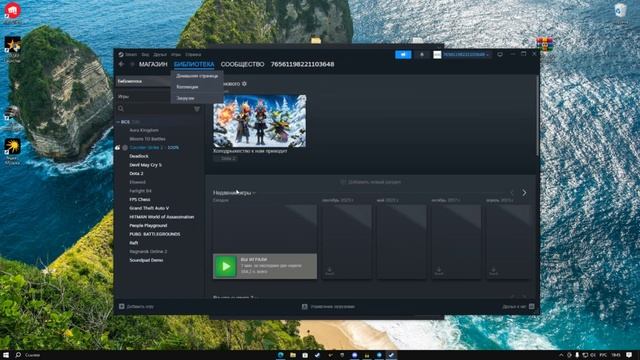Open the winter heroes news thumbnail
This screenshot has height=360, width=640.
[260, 121]
